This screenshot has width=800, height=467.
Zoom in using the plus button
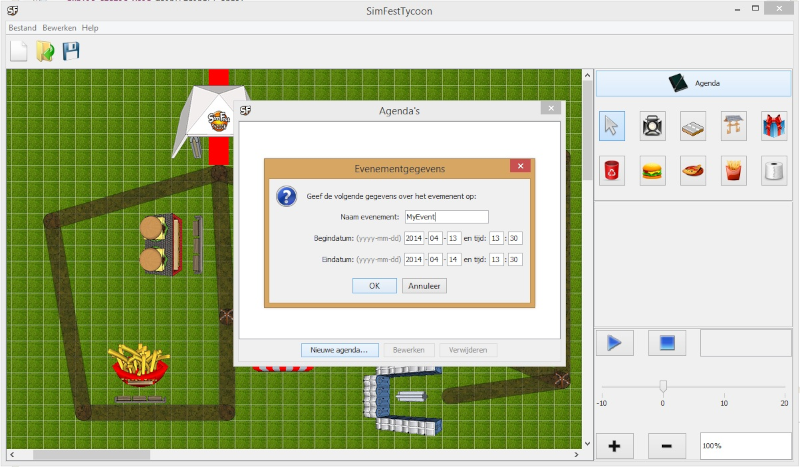[615, 445]
